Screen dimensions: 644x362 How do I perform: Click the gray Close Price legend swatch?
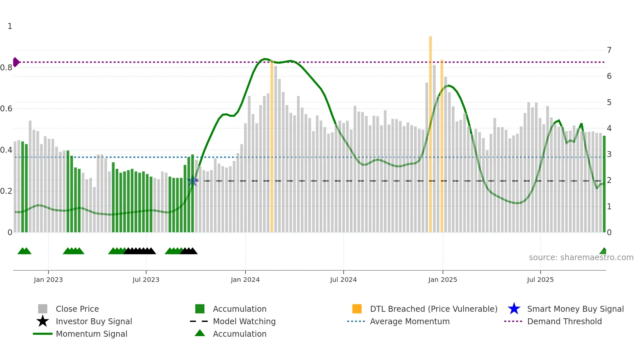click(43, 309)
